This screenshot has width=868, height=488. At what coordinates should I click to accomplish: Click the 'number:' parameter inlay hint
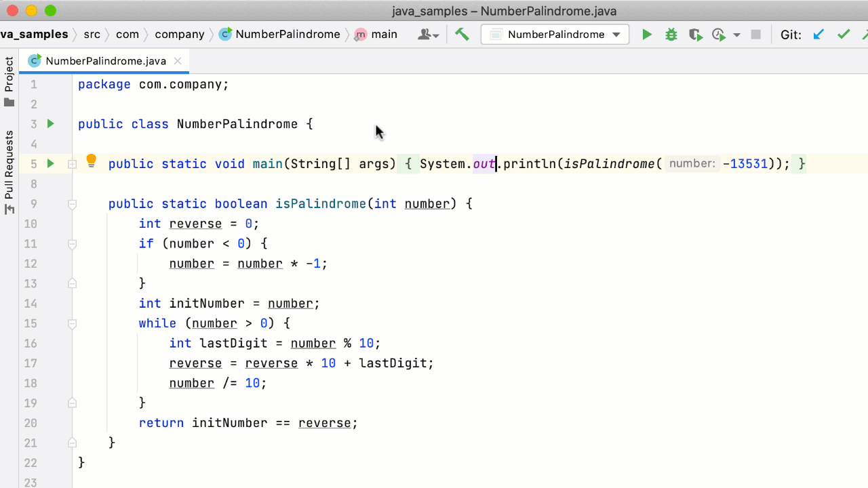(691, 164)
